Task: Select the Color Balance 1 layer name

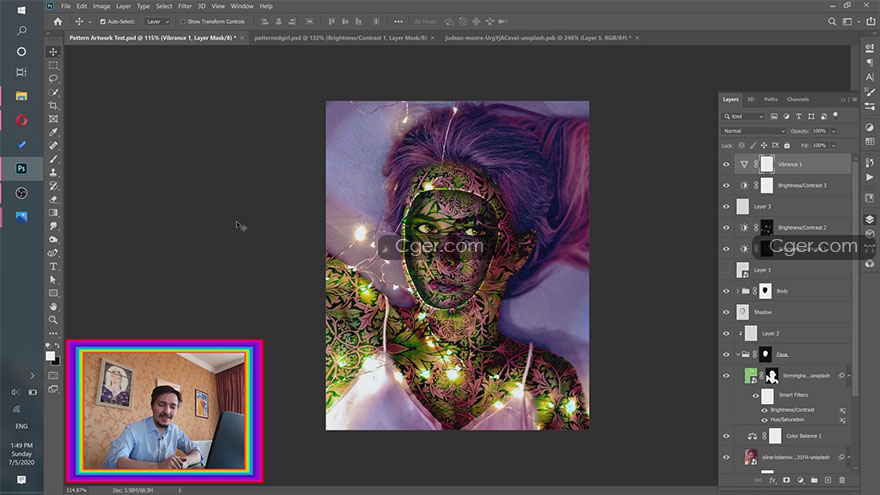Action: click(804, 436)
